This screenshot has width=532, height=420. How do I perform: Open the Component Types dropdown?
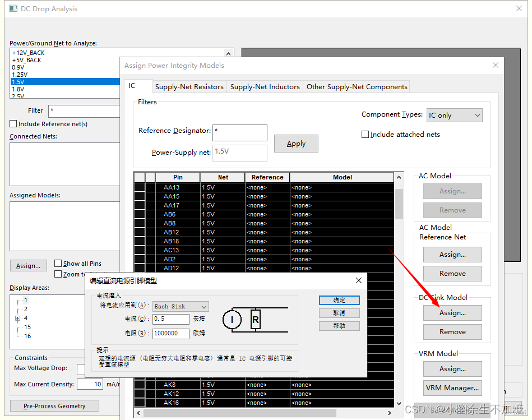coord(454,116)
